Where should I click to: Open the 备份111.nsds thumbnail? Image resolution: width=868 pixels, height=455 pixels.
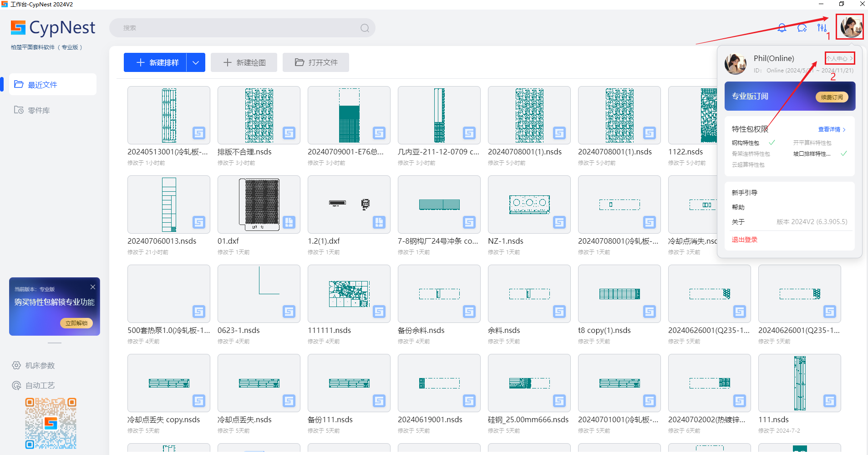click(349, 383)
